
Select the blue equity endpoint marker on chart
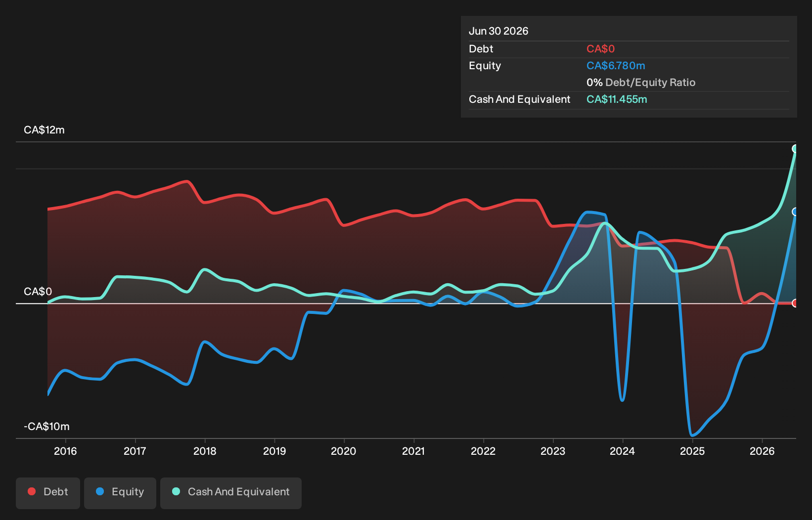795,212
